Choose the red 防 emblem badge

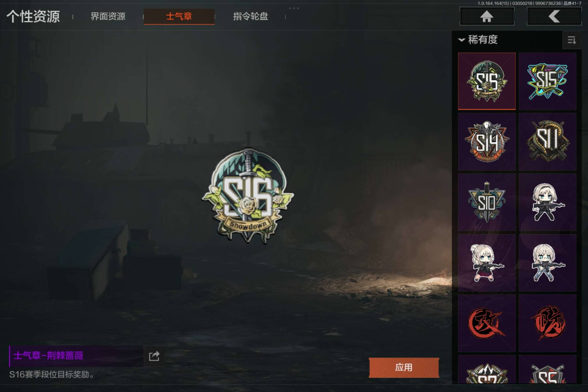[547, 323]
